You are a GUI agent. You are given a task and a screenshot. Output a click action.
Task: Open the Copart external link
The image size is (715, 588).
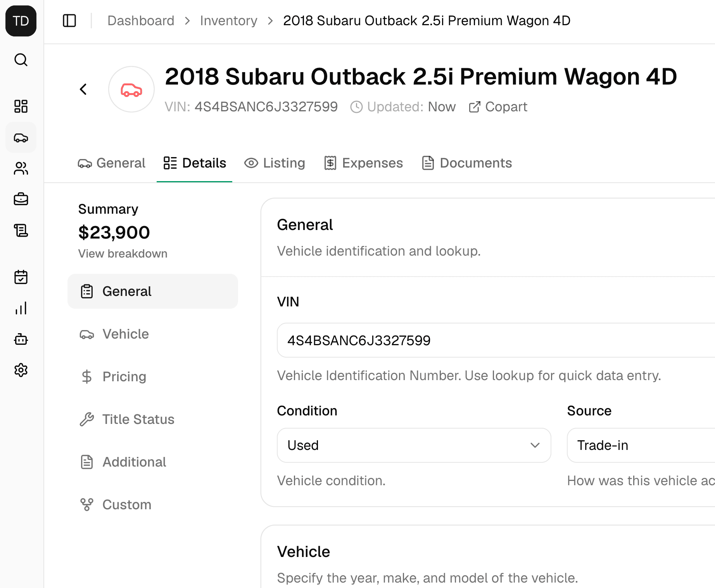click(x=498, y=107)
